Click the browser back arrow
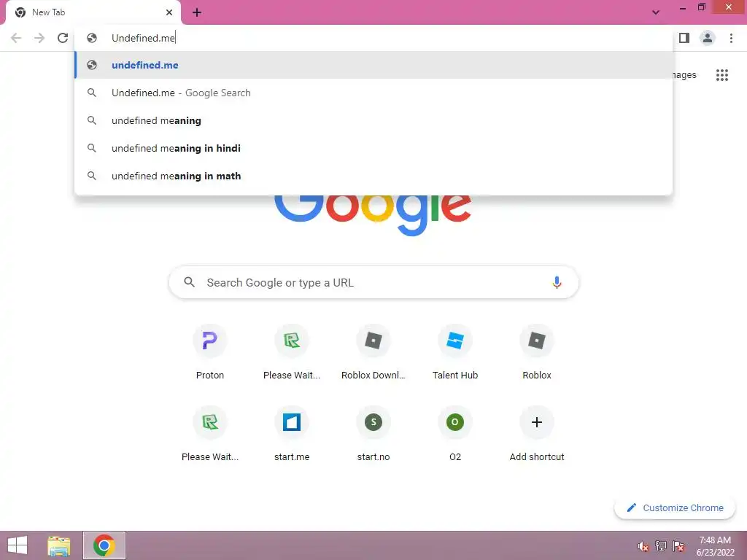Screen dimensions: 747x560 [x=16, y=38]
